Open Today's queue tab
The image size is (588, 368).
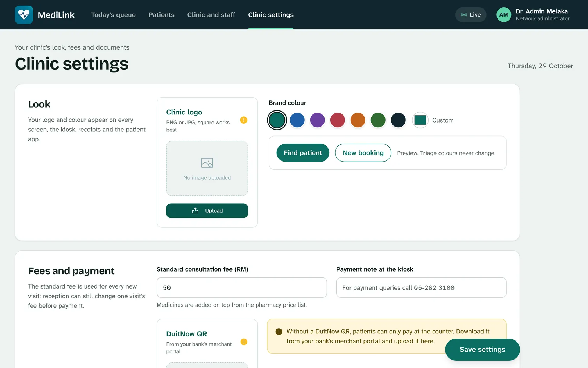point(113,15)
